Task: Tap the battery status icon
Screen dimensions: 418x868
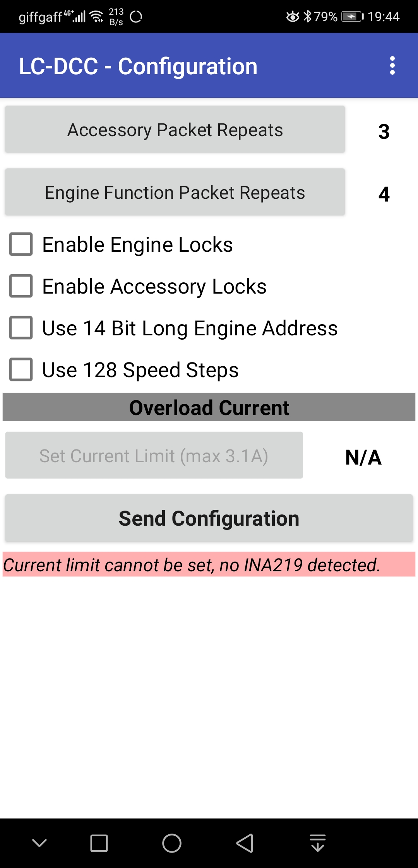Action: 352,17
